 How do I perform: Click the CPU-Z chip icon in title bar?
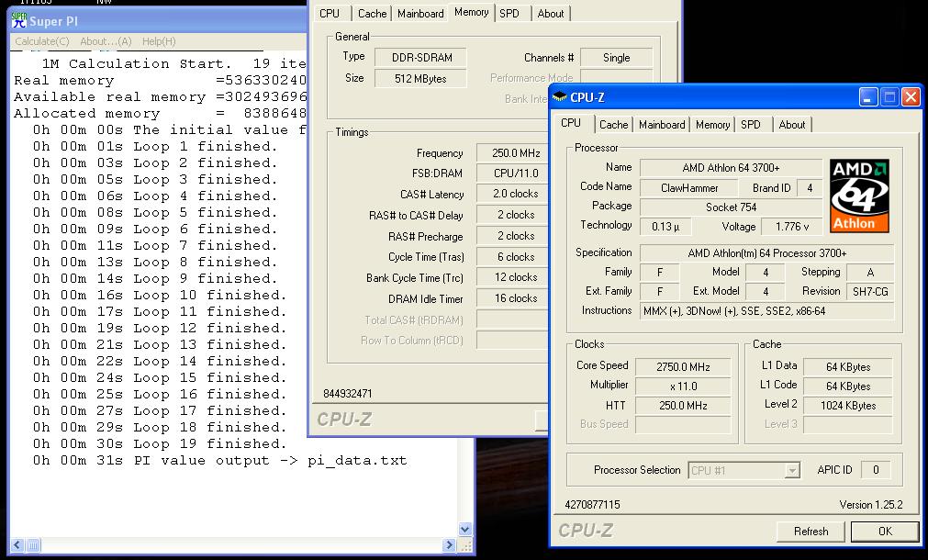559,97
